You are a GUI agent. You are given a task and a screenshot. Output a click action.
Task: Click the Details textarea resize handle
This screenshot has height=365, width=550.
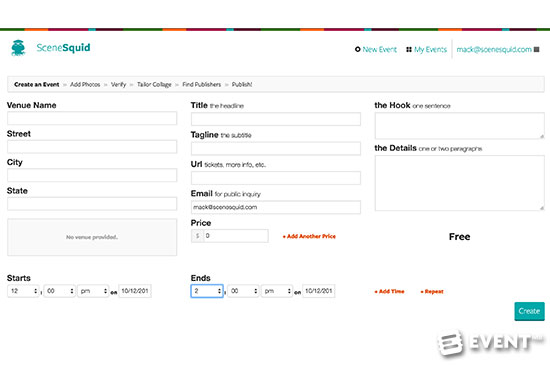click(542, 208)
